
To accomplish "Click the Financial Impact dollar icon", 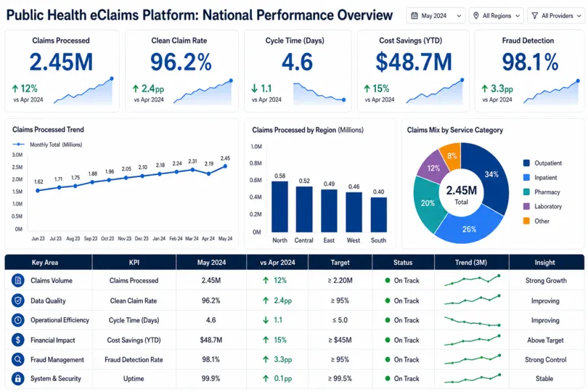I will [17, 340].
